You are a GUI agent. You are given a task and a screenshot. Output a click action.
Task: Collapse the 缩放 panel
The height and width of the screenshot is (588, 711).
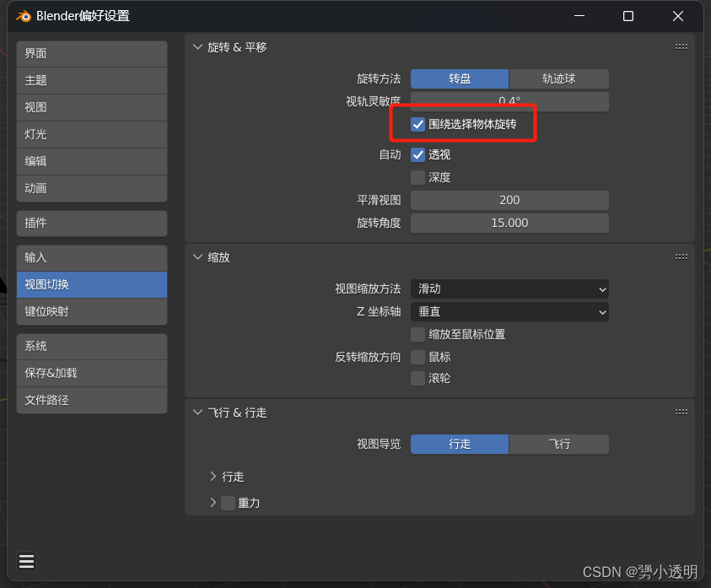[197, 256]
